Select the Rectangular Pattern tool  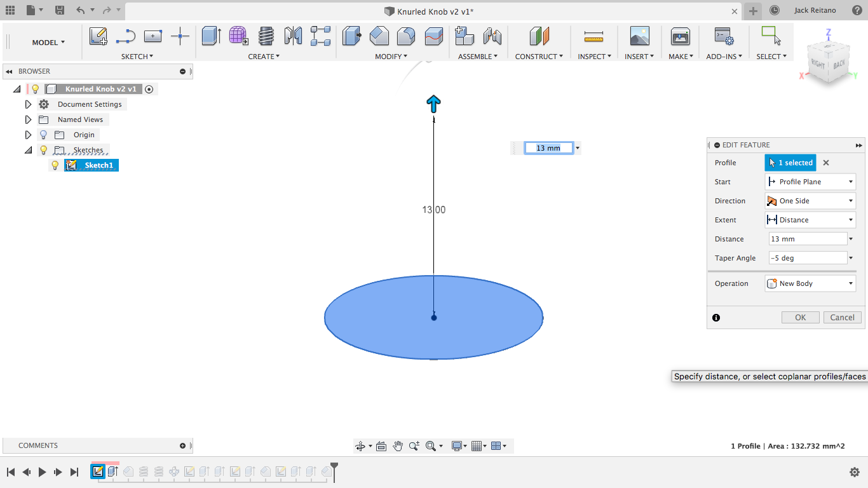point(321,36)
